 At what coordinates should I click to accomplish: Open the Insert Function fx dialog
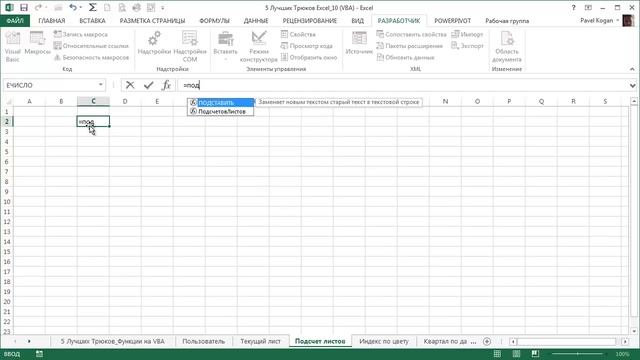[x=166, y=85]
